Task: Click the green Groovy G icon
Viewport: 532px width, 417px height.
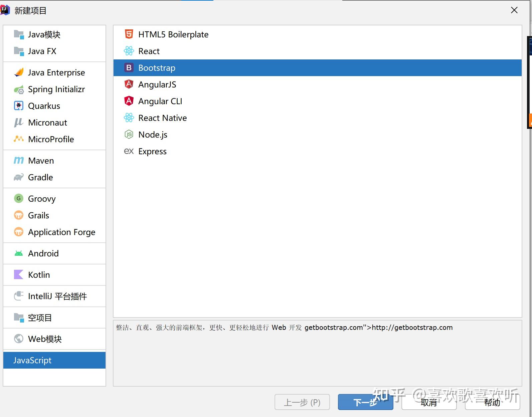Action: 19,199
